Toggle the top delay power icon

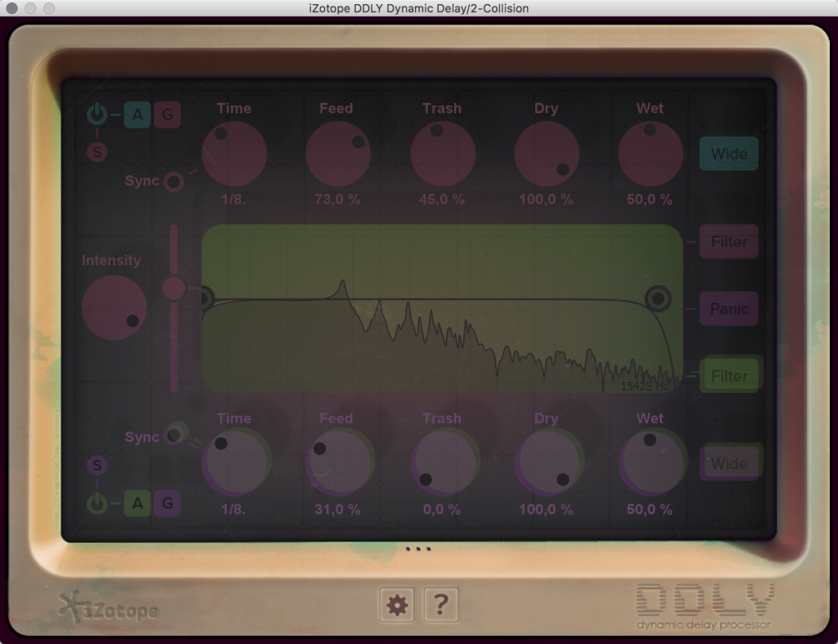pyautogui.click(x=97, y=115)
